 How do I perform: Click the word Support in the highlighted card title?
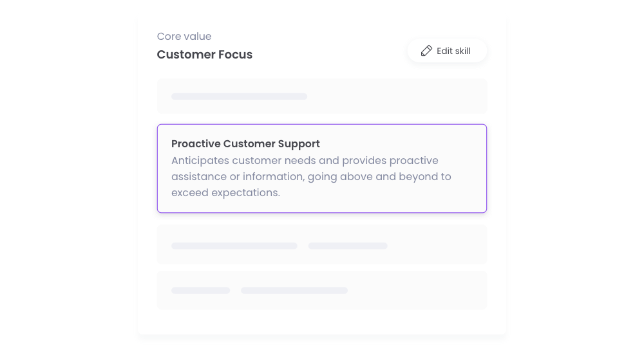[x=299, y=144]
